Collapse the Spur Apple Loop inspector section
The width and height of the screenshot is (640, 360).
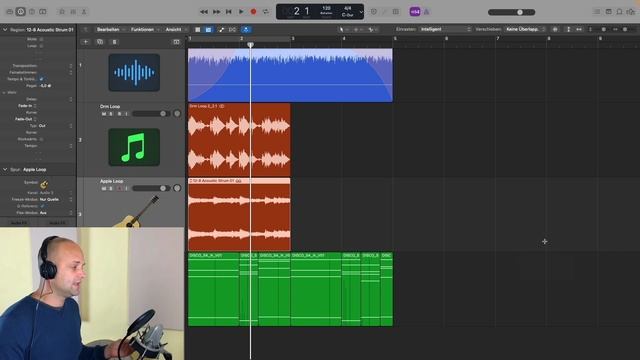click(5, 169)
